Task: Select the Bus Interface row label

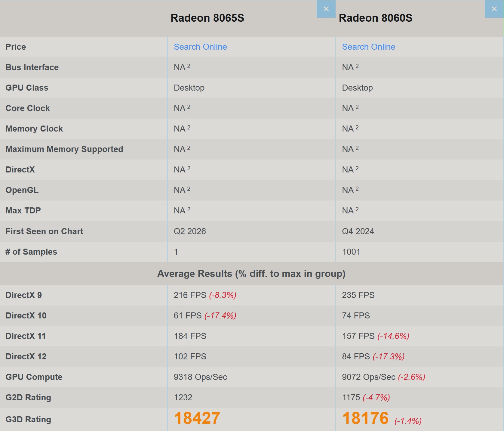Action: tap(32, 67)
